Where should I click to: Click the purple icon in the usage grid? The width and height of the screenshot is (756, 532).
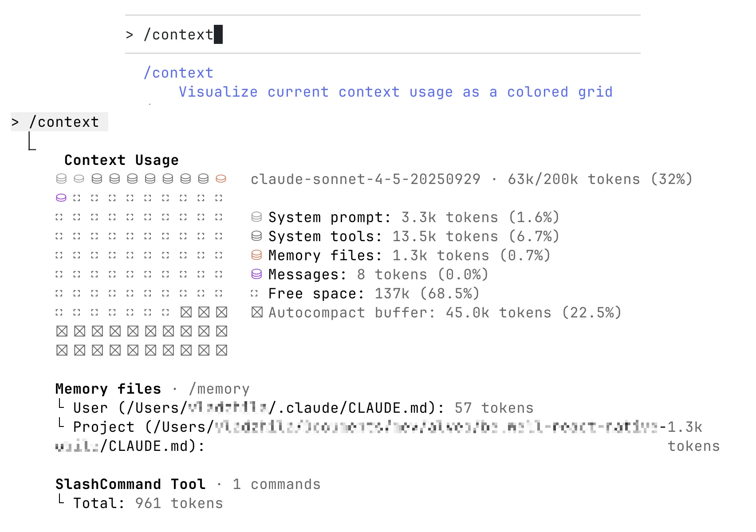click(x=61, y=198)
